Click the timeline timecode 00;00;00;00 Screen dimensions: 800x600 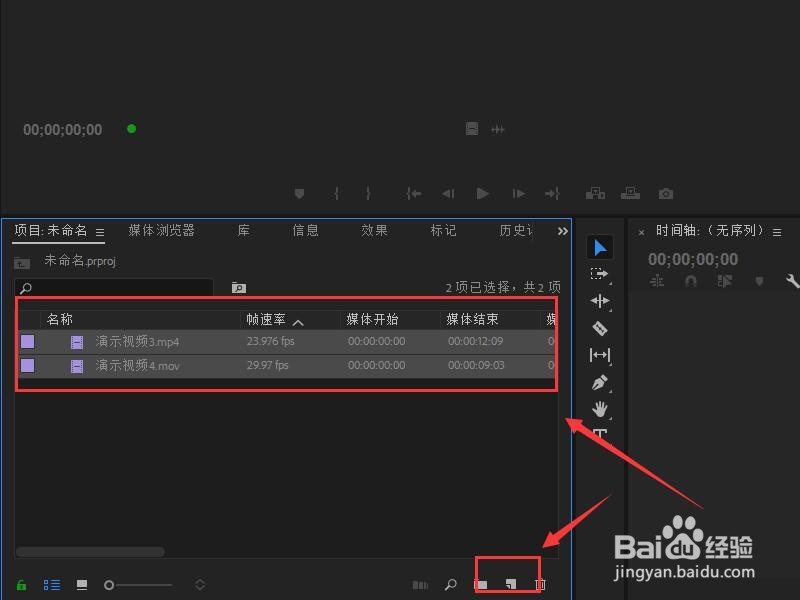693,259
